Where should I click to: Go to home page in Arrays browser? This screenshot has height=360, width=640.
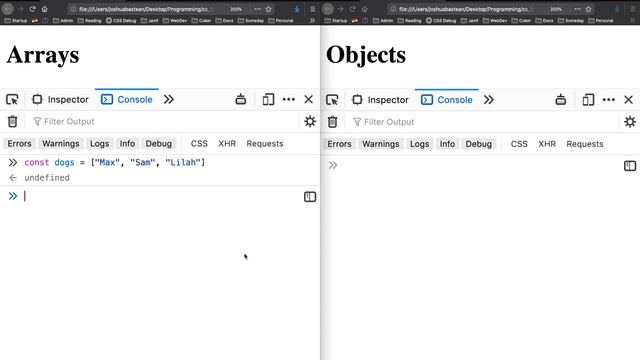44,9
